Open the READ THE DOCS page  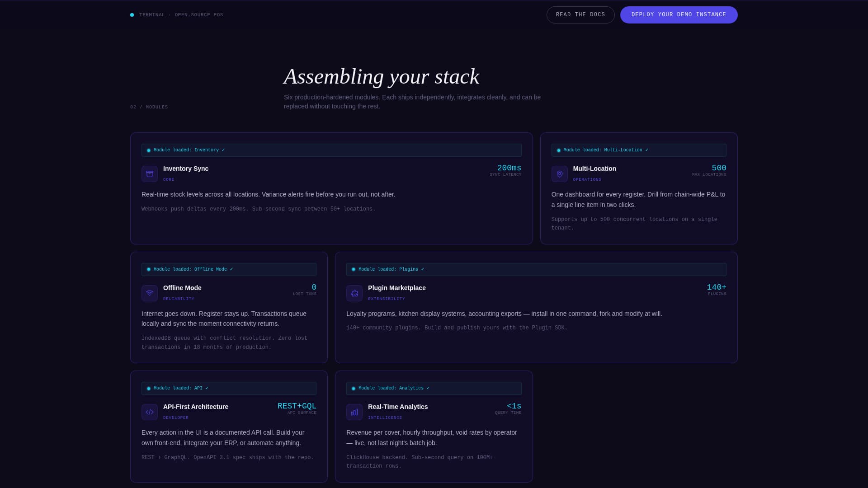(x=580, y=14)
